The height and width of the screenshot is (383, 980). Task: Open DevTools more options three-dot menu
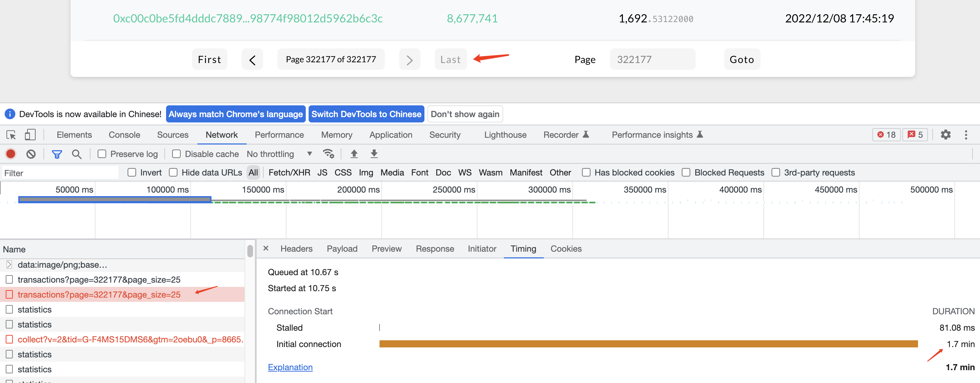tap(967, 135)
